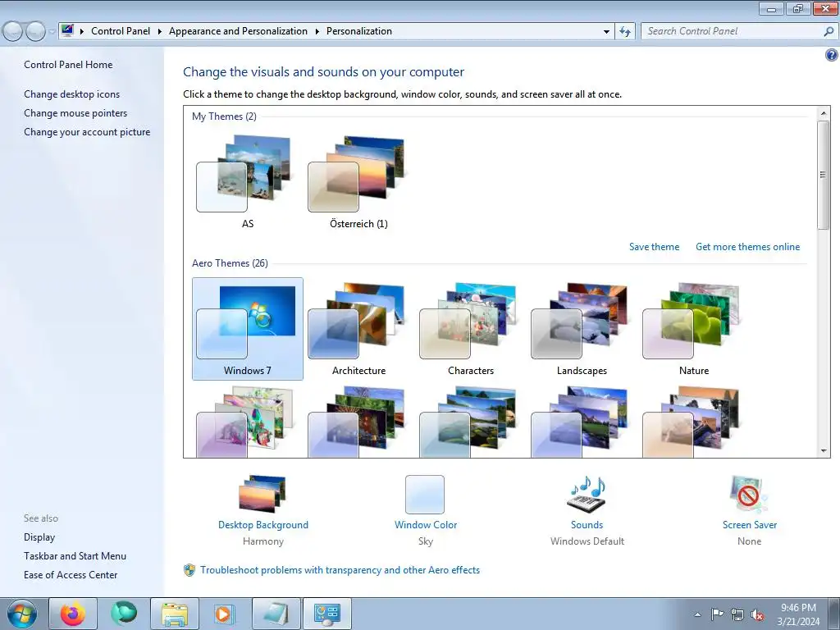The width and height of the screenshot is (840, 630).
Task: Launch Firefox from the taskbar
Action: point(73,614)
